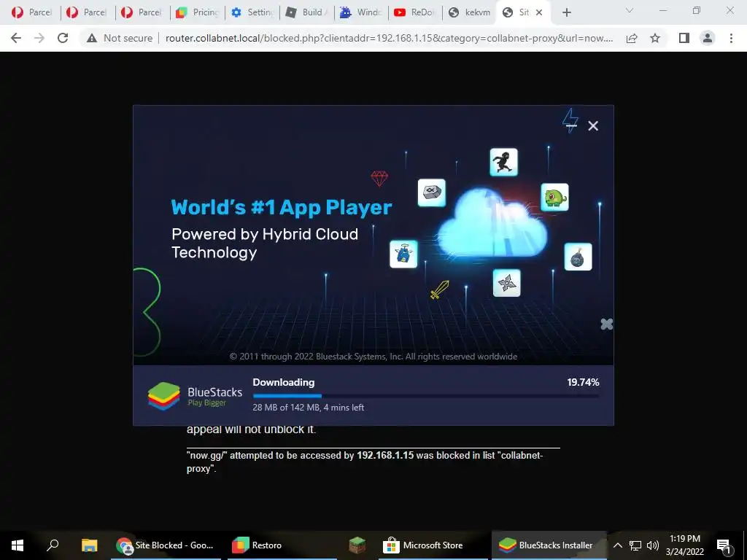747x560 pixels.
Task: Show hidden system tray icons
Action: coord(617,545)
